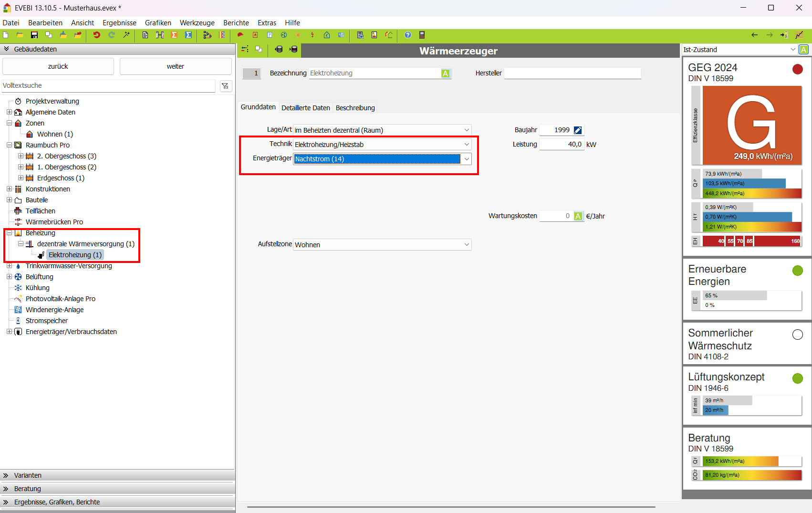The width and height of the screenshot is (812, 513).
Task: Click the filter icon beside Volltextsuche
Action: (x=225, y=86)
